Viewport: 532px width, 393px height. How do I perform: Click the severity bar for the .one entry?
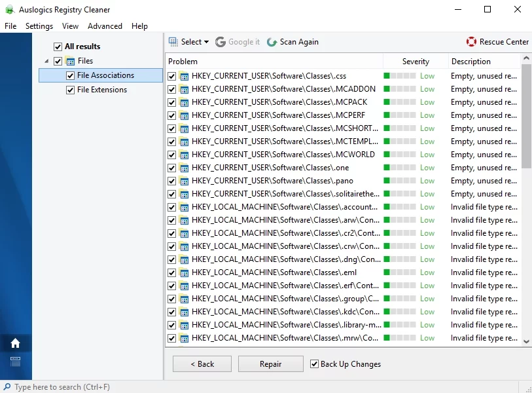tap(399, 168)
